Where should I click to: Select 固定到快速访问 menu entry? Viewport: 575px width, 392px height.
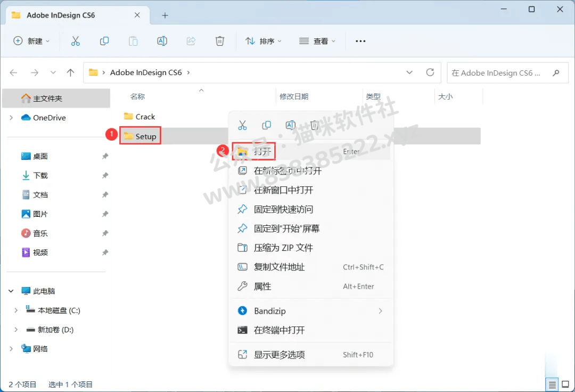[310, 209]
